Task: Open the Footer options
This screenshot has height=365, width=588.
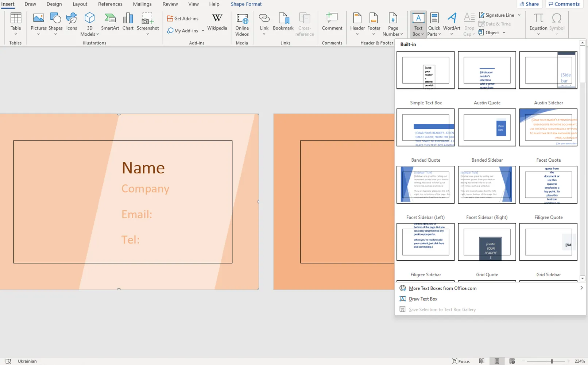Action: (x=374, y=24)
